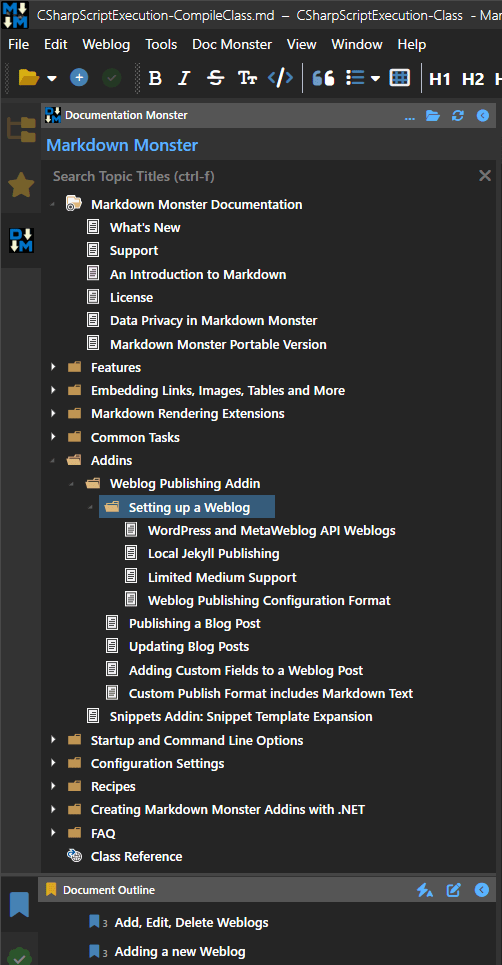This screenshot has height=965, width=502.
Task: Select Updating Blog Posts topic
Action: coord(189,647)
